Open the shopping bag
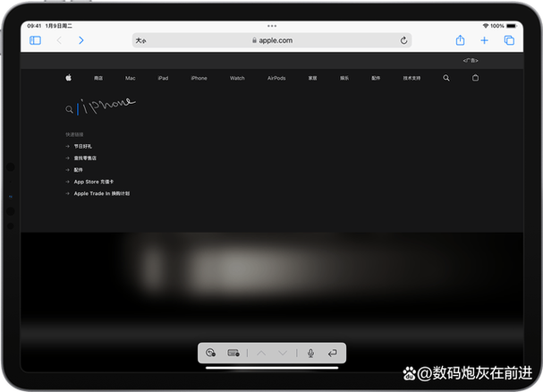 click(x=476, y=78)
